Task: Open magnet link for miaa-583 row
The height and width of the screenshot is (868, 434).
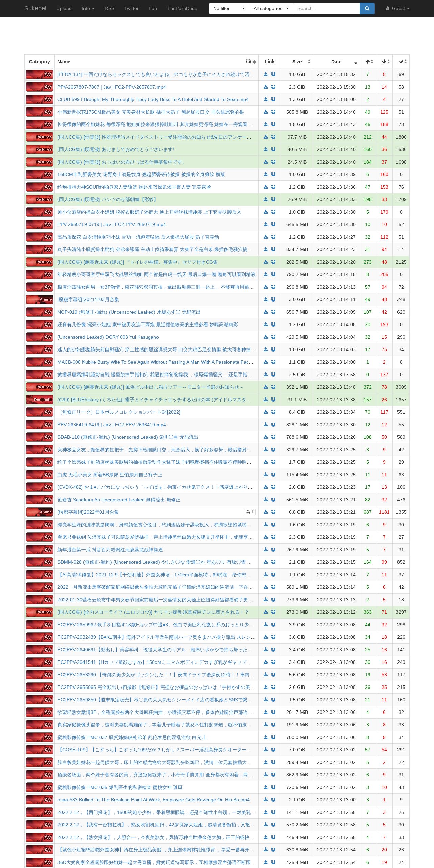Action: click(x=273, y=800)
